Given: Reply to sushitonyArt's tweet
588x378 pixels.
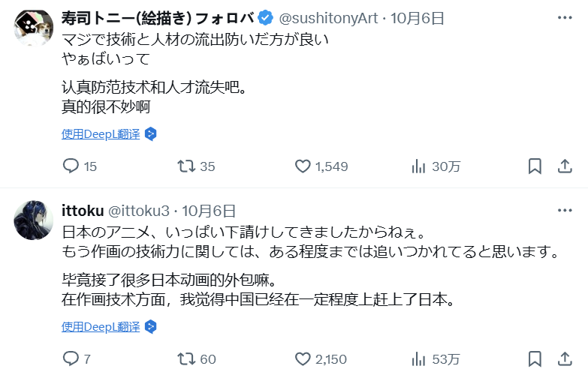Looking at the screenshot, I should coord(71,166).
